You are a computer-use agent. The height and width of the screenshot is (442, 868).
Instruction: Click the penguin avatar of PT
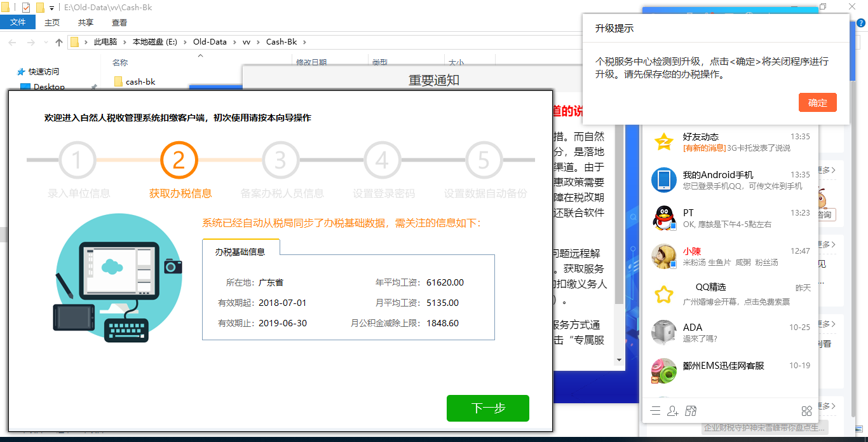[x=664, y=218]
